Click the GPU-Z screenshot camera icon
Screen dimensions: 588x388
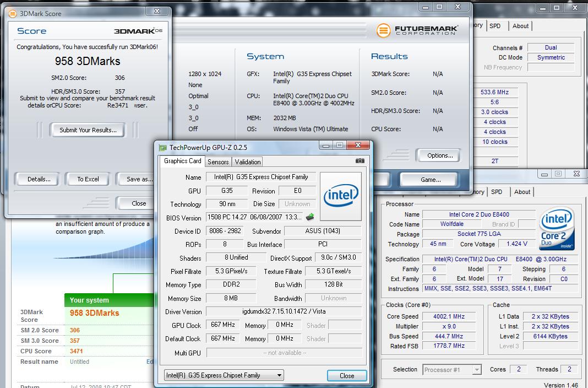click(360, 160)
